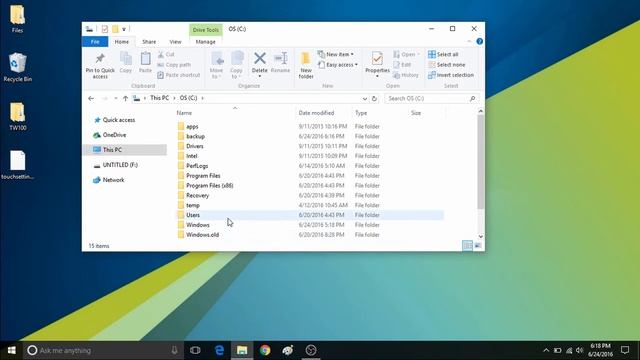Select TW100 folder on desktop
The image size is (640, 360).
tap(18, 116)
